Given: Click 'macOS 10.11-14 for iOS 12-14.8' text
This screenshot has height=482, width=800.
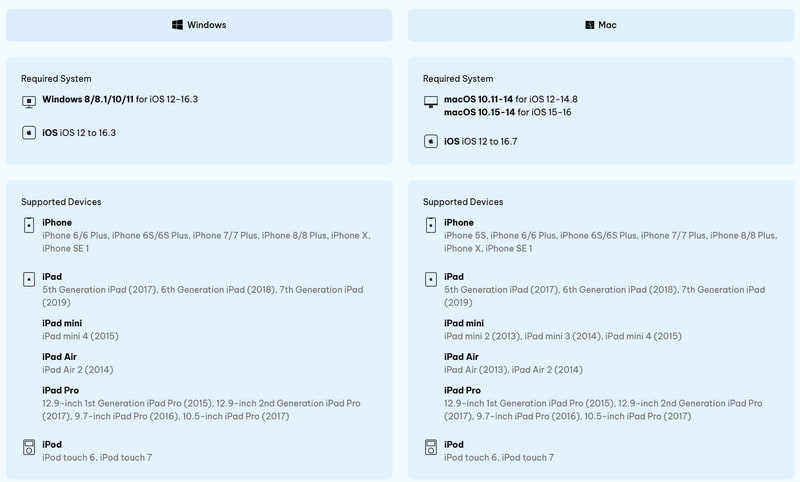Looking at the screenshot, I should pyautogui.click(x=511, y=99).
